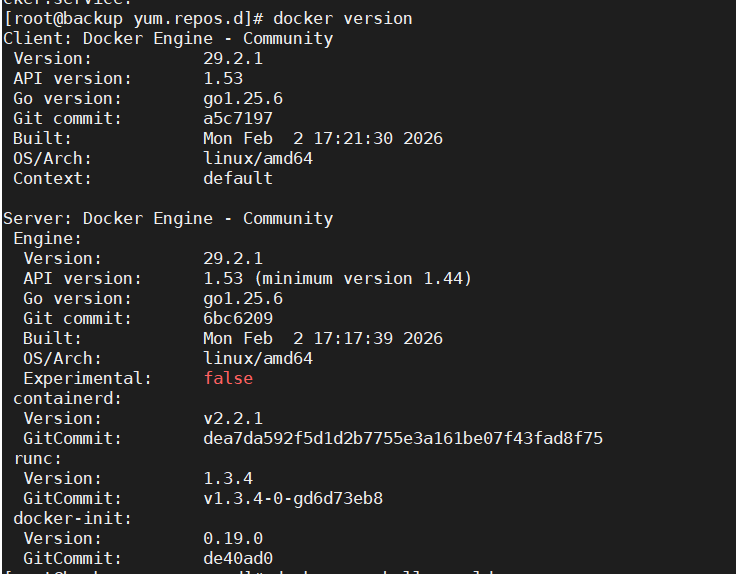
Task: Click client Git commit a5c7197
Action: point(238,118)
